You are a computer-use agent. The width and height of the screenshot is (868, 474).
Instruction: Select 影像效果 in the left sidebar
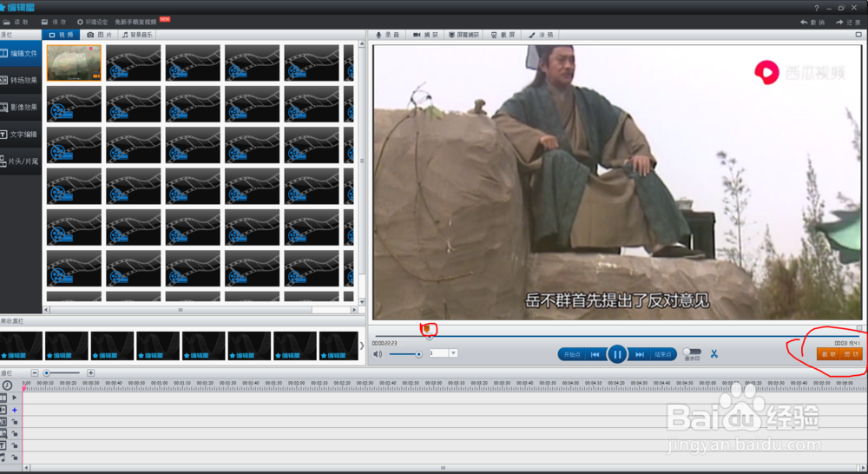(20, 108)
